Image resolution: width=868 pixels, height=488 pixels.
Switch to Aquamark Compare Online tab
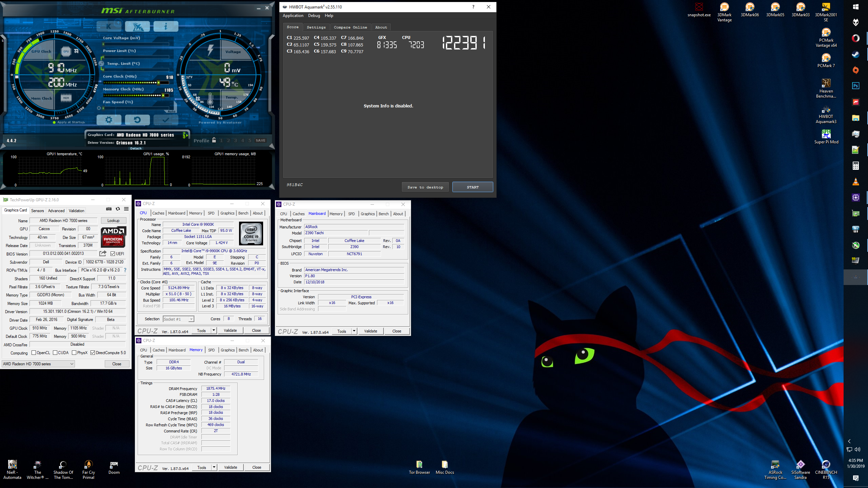point(350,27)
